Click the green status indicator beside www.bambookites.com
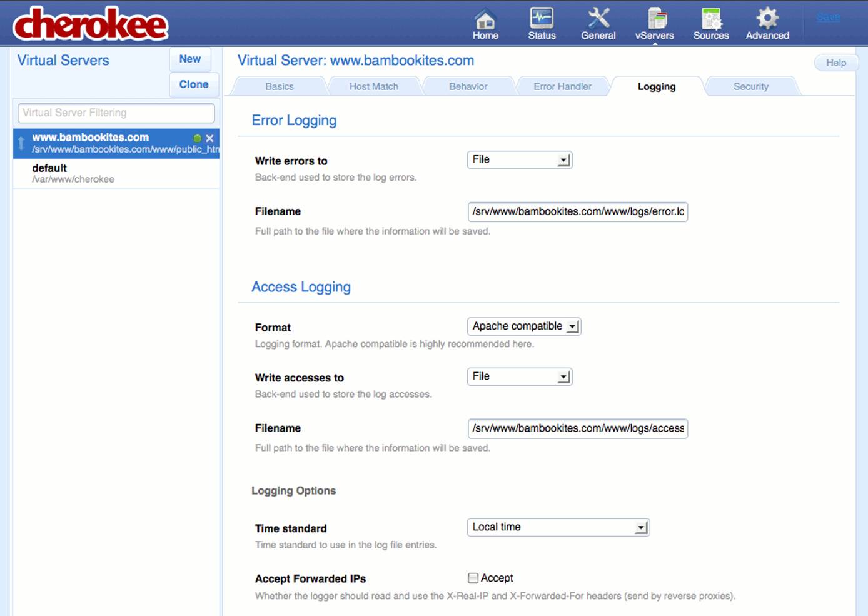This screenshot has width=868, height=616. [198, 138]
